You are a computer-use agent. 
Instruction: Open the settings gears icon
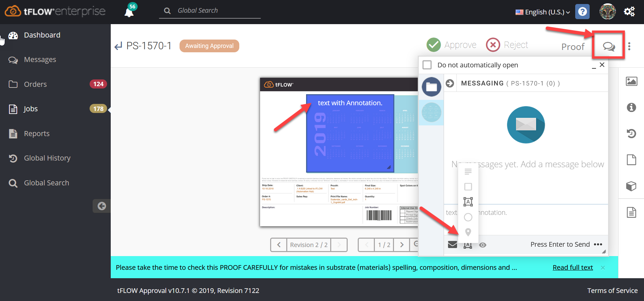629,12
